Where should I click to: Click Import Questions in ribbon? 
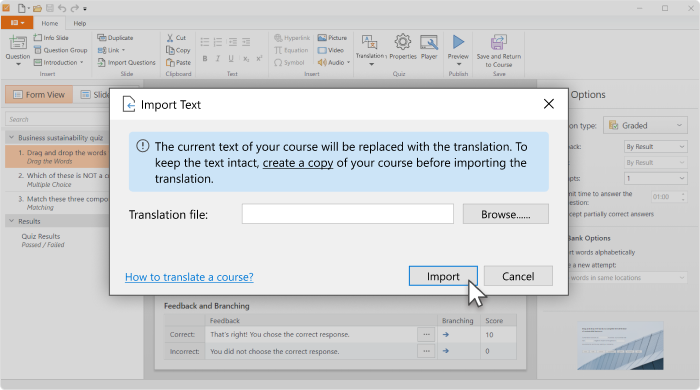pyautogui.click(x=126, y=62)
